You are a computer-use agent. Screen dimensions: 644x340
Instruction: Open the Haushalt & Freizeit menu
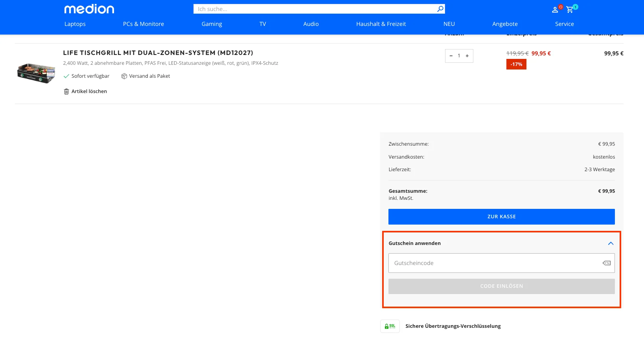(381, 24)
